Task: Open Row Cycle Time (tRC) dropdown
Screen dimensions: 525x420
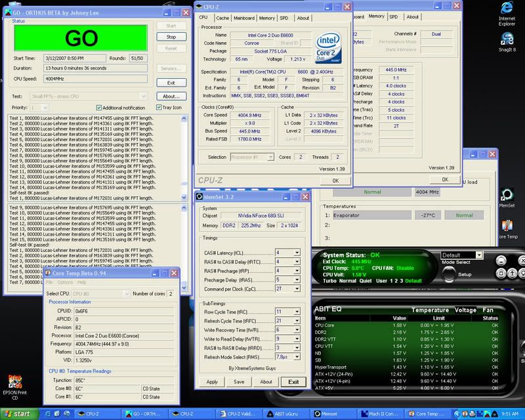Action: (x=297, y=312)
